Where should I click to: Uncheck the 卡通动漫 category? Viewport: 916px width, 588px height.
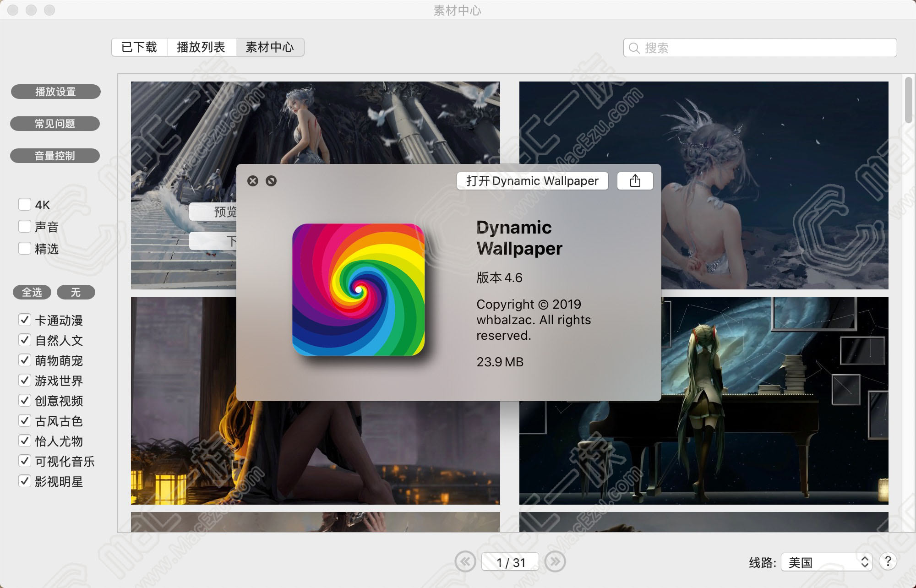point(25,320)
